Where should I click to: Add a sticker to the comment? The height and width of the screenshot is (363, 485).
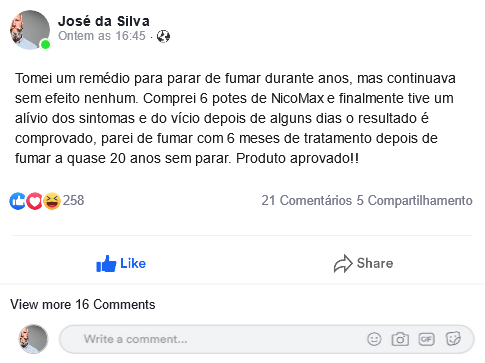click(453, 339)
